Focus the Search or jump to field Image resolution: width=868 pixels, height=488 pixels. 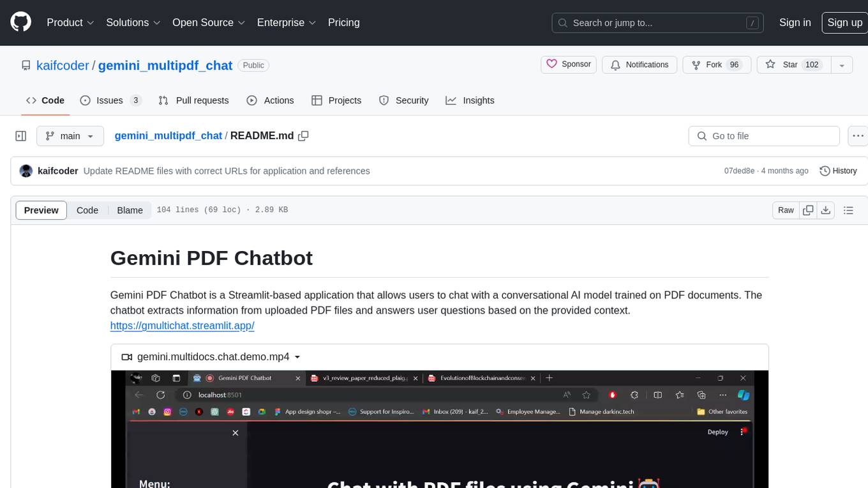pyautogui.click(x=659, y=23)
